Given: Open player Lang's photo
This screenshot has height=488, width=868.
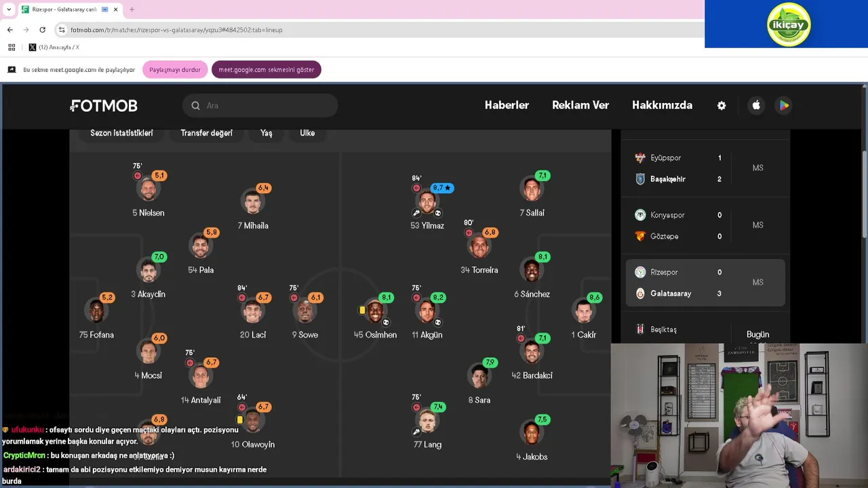Looking at the screenshot, I should pyautogui.click(x=427, y=421).
